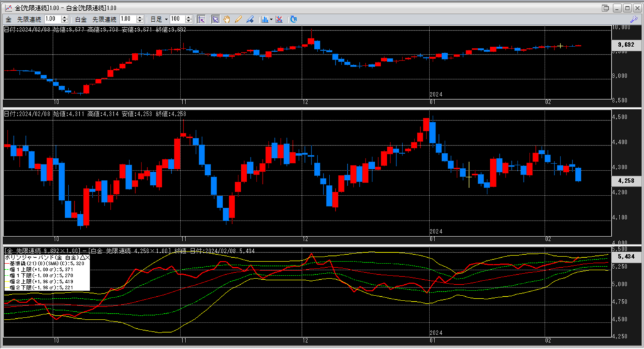Image resolution: width=644 pixels, height=349 pixels.
Task: Close the Bollinger Band legend box
Action: (87, 258)
